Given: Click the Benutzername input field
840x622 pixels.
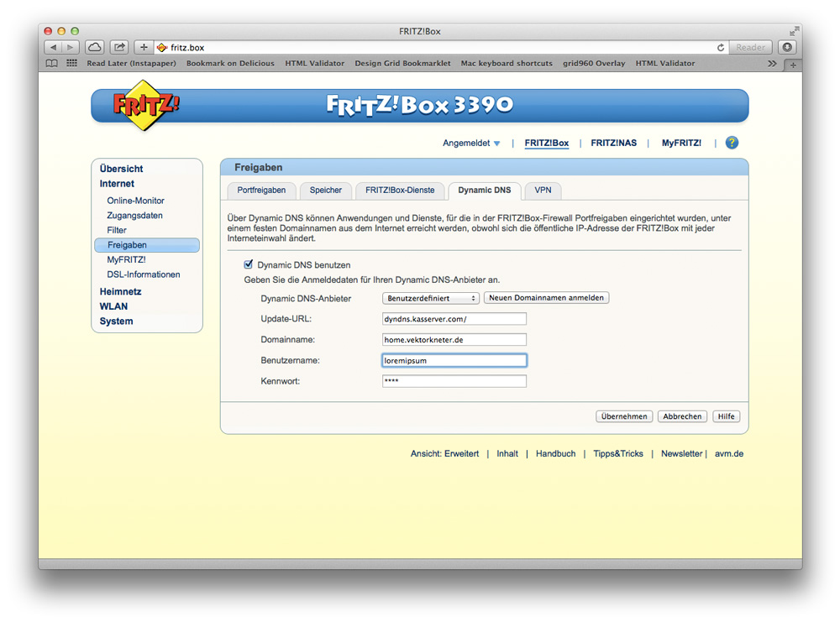Looking at the screenshot, I should click(x=454, y=361).
